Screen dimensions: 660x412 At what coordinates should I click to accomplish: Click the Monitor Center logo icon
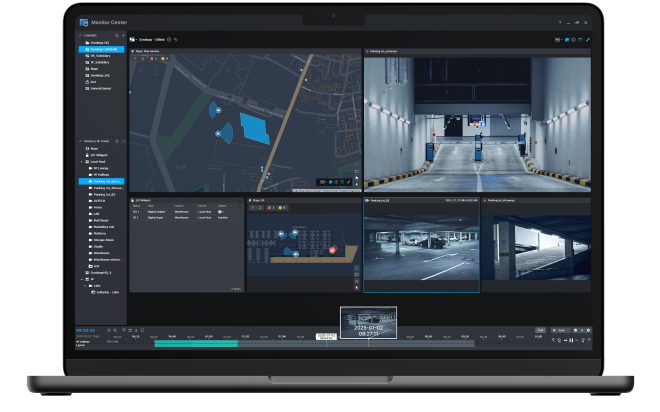pos(84,22)
